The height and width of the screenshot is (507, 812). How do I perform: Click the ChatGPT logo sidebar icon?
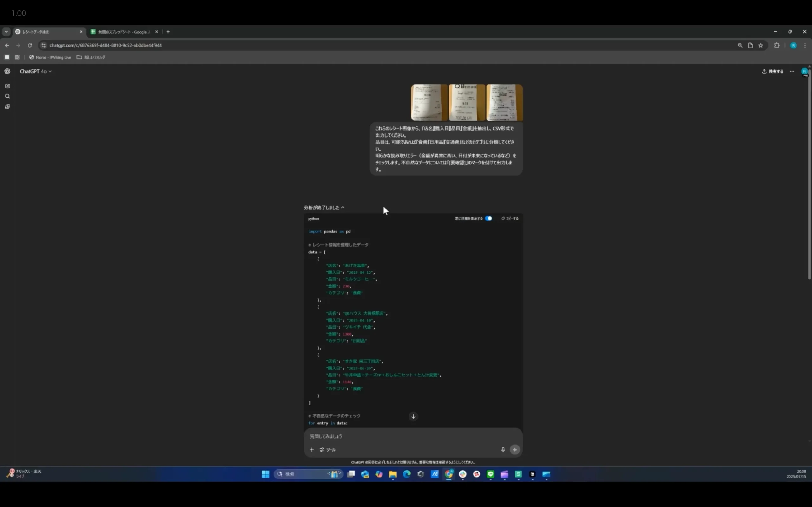pyautogui.click(x=7, y=71)
